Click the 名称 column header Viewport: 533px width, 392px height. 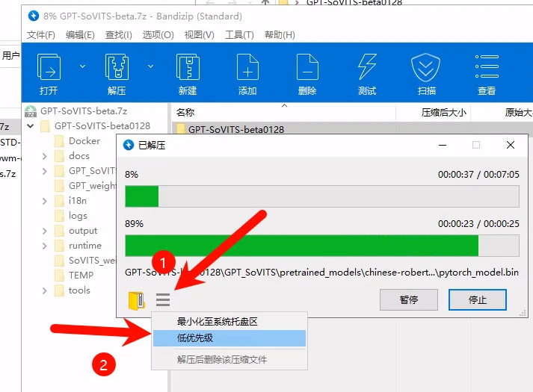185,112
